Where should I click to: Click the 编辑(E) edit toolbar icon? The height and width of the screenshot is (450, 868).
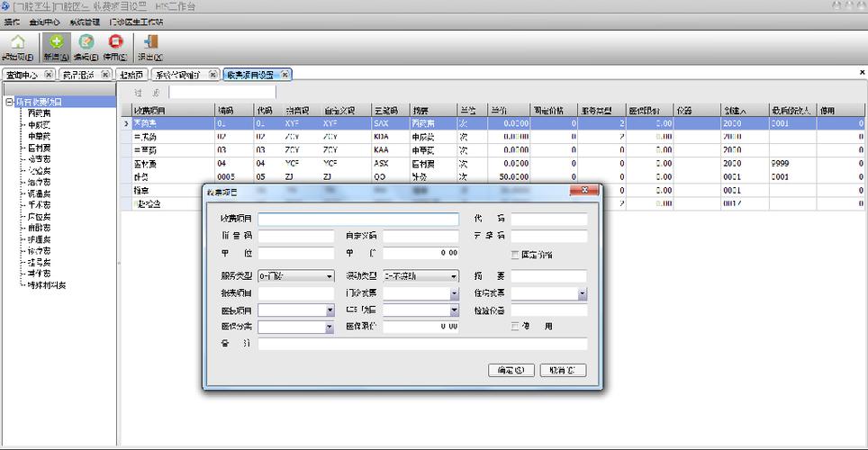coord(86,42)
